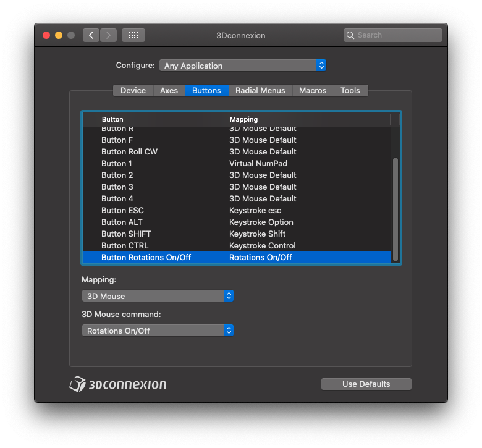
Task: Sort by the Button column header
Action: coord(163,119)
